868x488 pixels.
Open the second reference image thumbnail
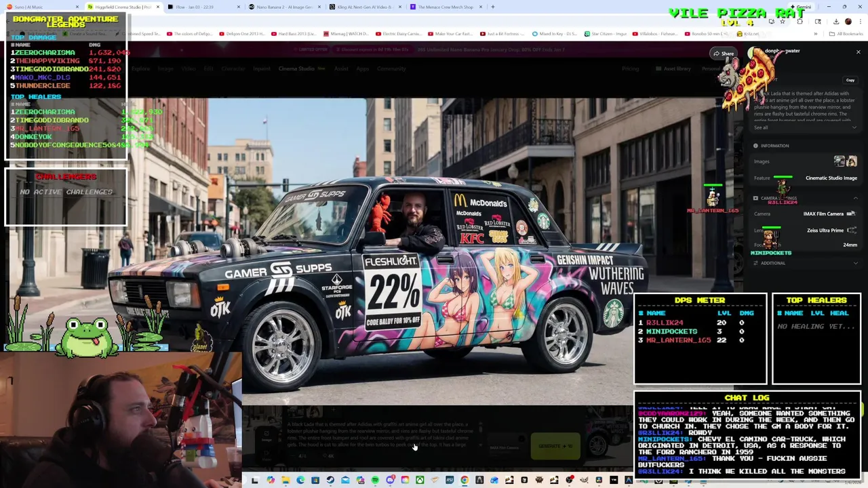(852, 161)
